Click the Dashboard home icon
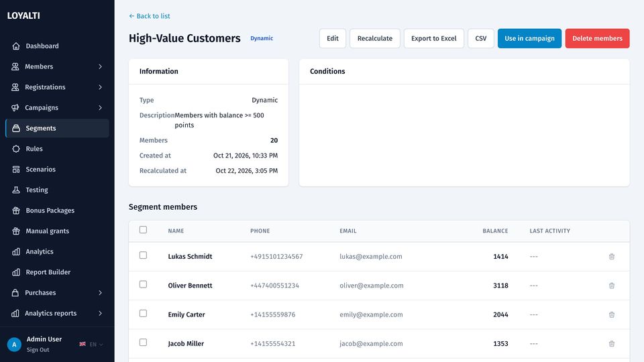644x362 pixels. click(16, 46)
